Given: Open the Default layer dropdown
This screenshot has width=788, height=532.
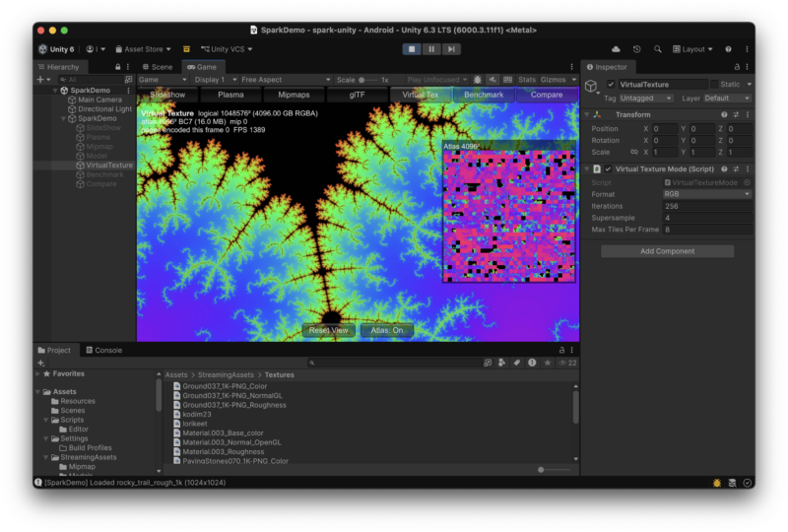Looking at the screenshot, I should coord(727,99).
